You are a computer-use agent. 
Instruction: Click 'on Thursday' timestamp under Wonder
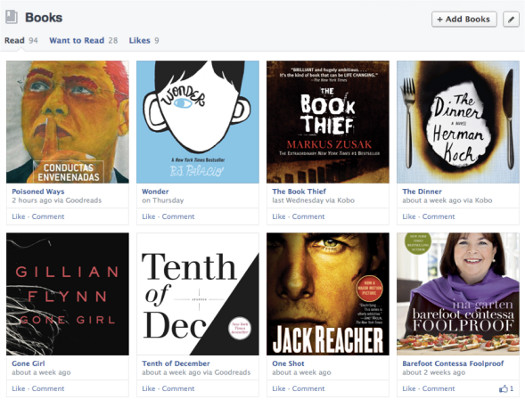[x=163, y=201]
